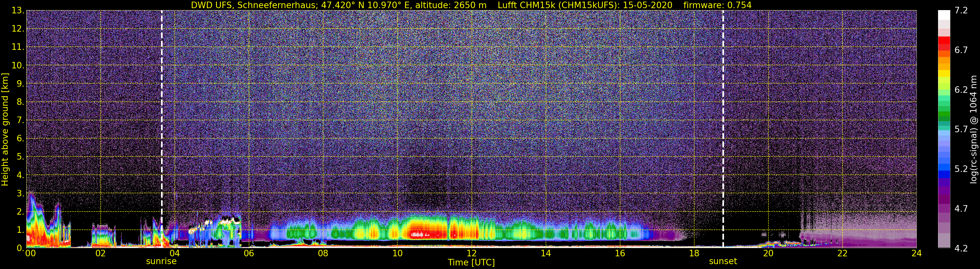Image resolution: width=980 pixels, height=269 pixels.
Task: Click the time axis tick label 06
Action: [x=249, y=253]
